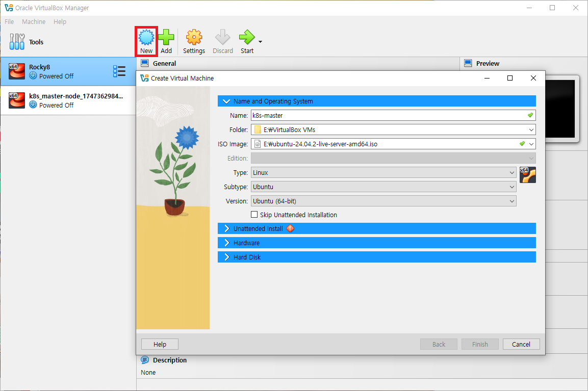Click the VirtualBox logo in dialog title
This screenshot has height=391, width=588.
point(144,78)
